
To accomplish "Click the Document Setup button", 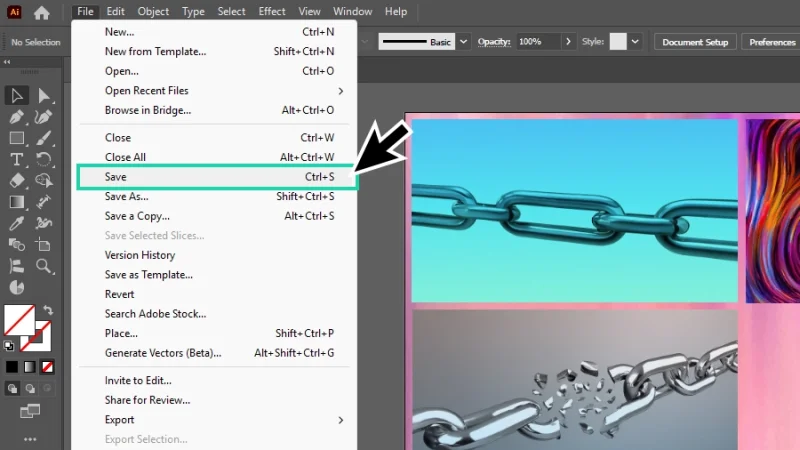I will pos(696,42).
